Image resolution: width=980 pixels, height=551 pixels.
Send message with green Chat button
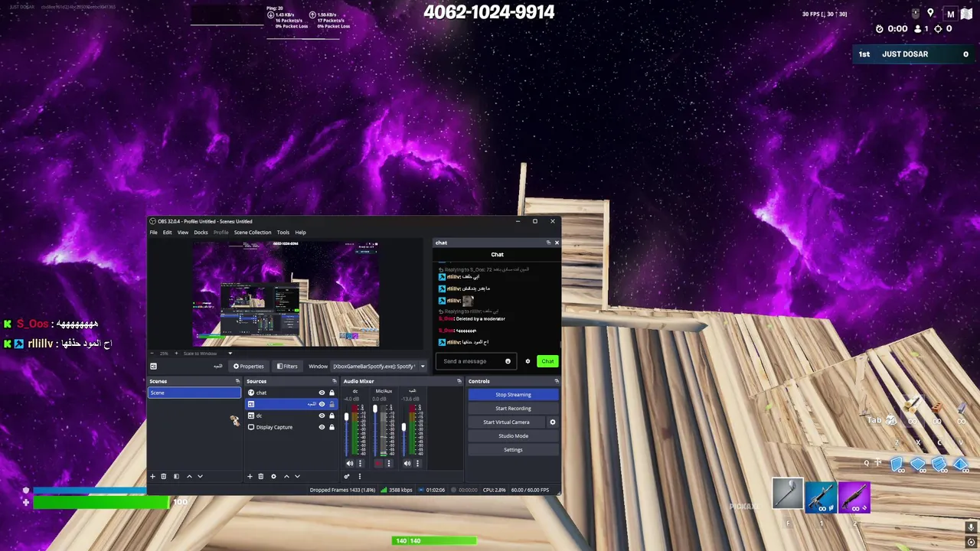coord(547,361)
